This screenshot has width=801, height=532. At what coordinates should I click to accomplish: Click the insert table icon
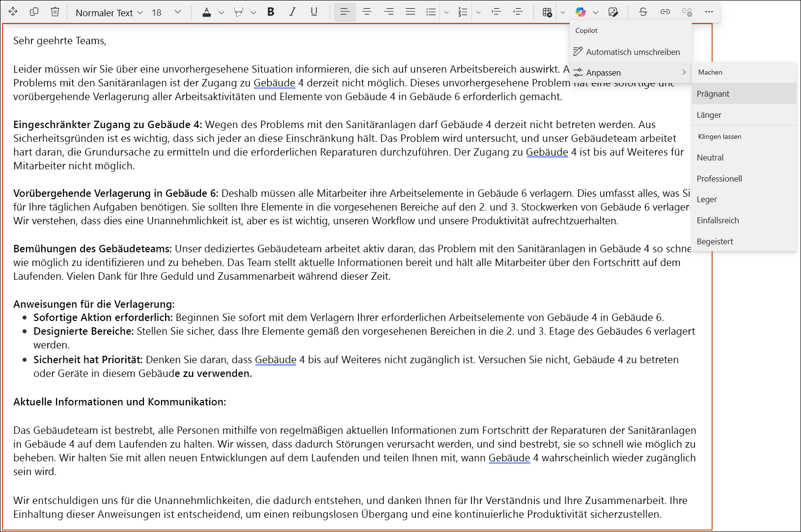(x=548, y=12)
